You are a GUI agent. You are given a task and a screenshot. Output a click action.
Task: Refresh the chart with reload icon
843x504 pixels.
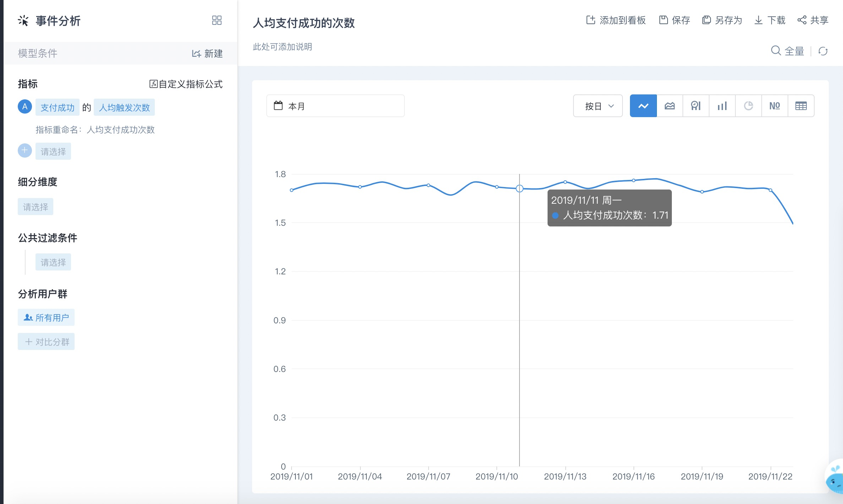point(823,51)
